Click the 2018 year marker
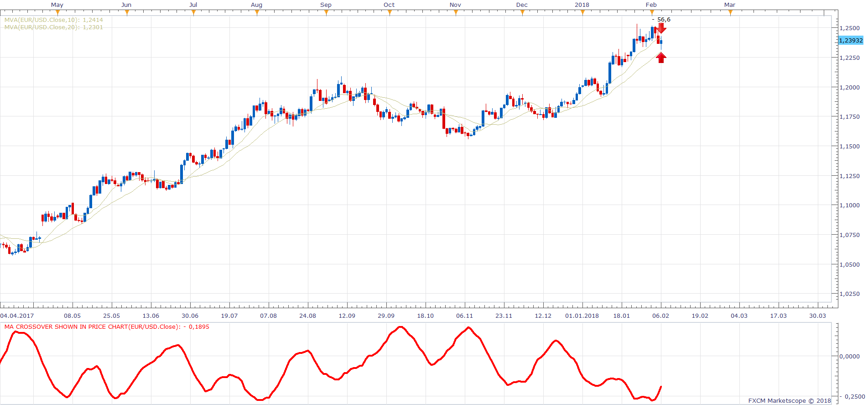Screen dimensions: 868x405 coord(582,5)
